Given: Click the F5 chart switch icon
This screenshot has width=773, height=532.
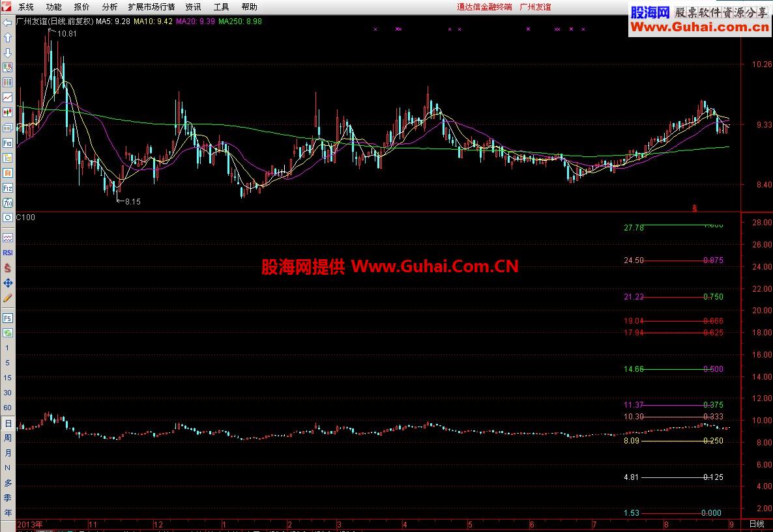Looking at the screenshot, I should [x=7, y=318].
